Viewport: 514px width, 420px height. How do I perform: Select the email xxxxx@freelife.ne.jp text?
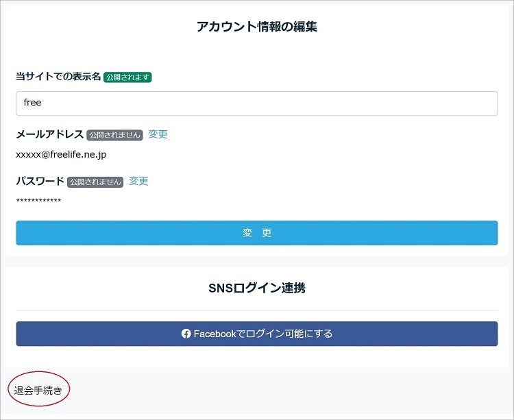(61, 155)
